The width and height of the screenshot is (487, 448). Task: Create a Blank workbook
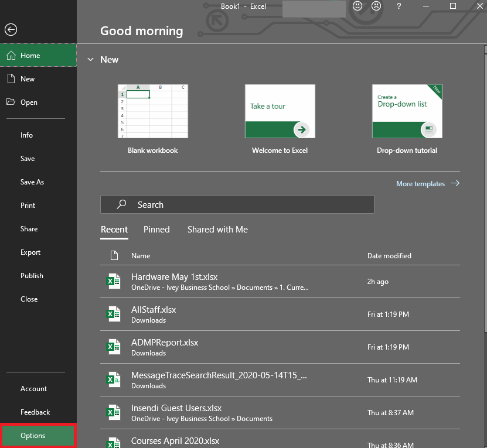click(x=152, y=111)
